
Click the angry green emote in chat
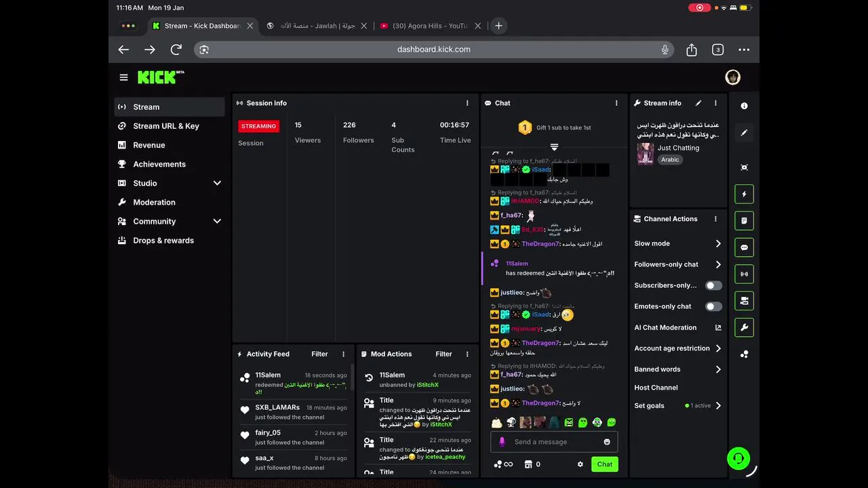569,422
